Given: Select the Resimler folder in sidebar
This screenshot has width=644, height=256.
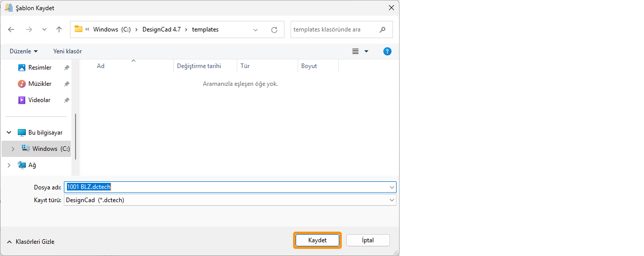Looking at the screenshot, I should pos(39,68).
